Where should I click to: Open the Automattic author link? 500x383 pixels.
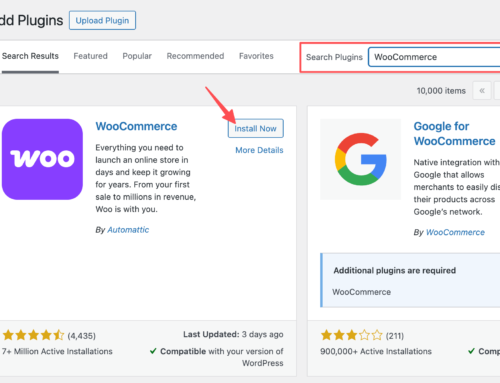128,230
